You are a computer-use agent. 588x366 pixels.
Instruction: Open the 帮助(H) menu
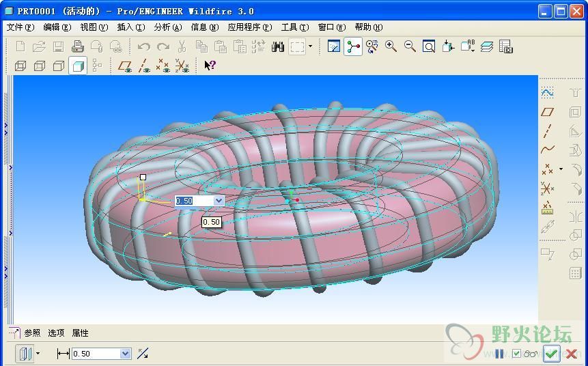coord(369,27)
